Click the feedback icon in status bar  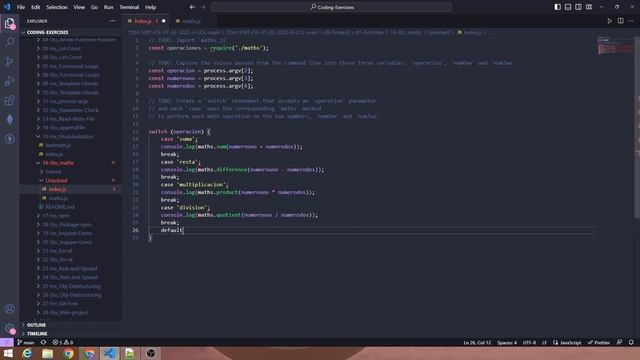tap(619, 342)
